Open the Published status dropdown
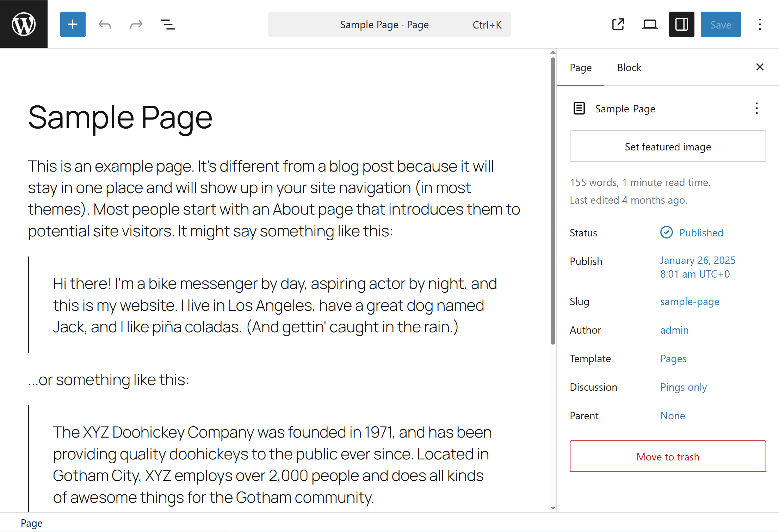 point(700,233)
